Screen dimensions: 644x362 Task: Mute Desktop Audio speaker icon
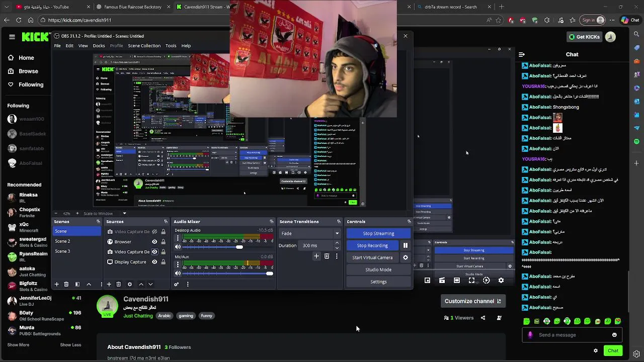click(x=178, y=247)
